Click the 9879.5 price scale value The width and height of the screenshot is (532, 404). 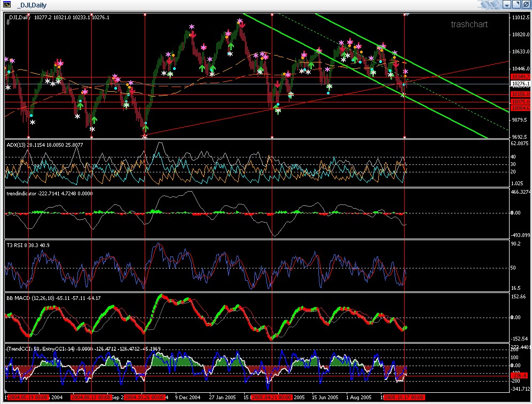tap(520, 120)
